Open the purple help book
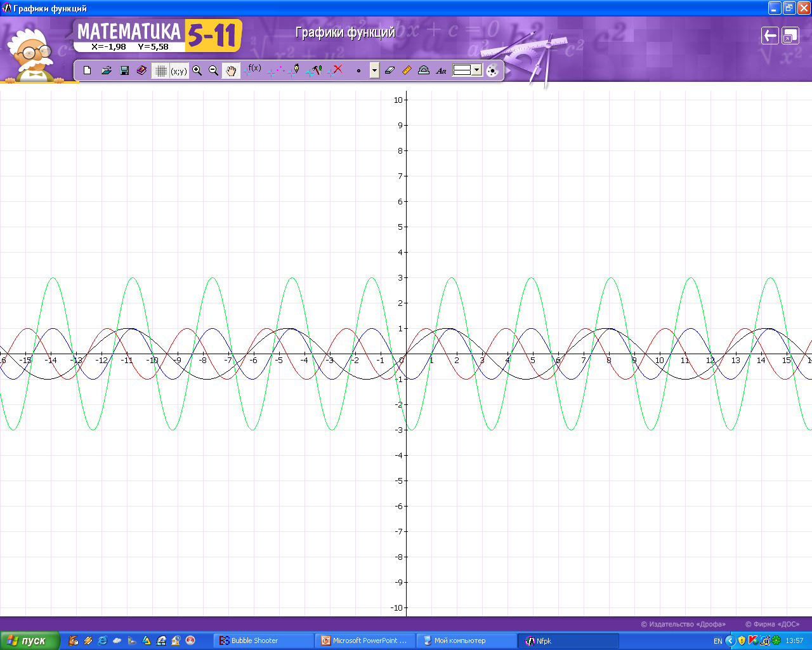Viewport: 812px width, 650px height. pyautogui.click(x=142, y=70)
